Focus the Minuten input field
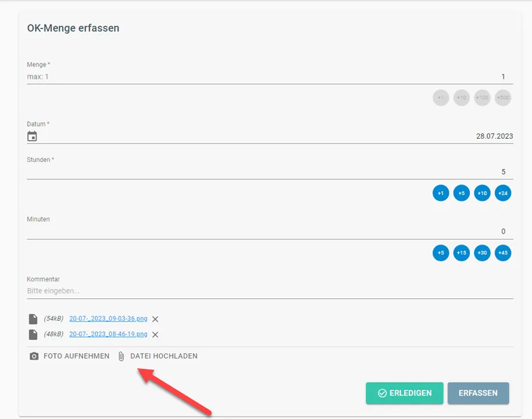The height and width of the screenshot is (419, 532). pyautogui.click(x=270, y=231)
